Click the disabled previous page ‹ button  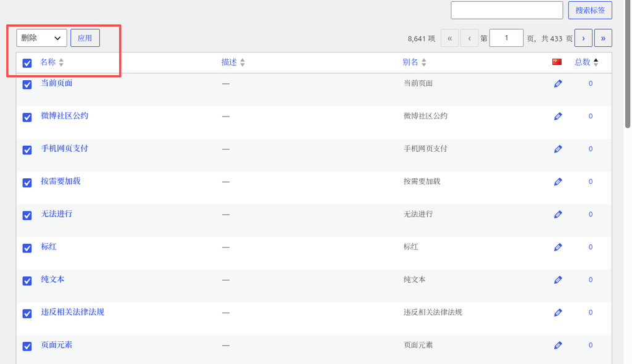point(469,38)
